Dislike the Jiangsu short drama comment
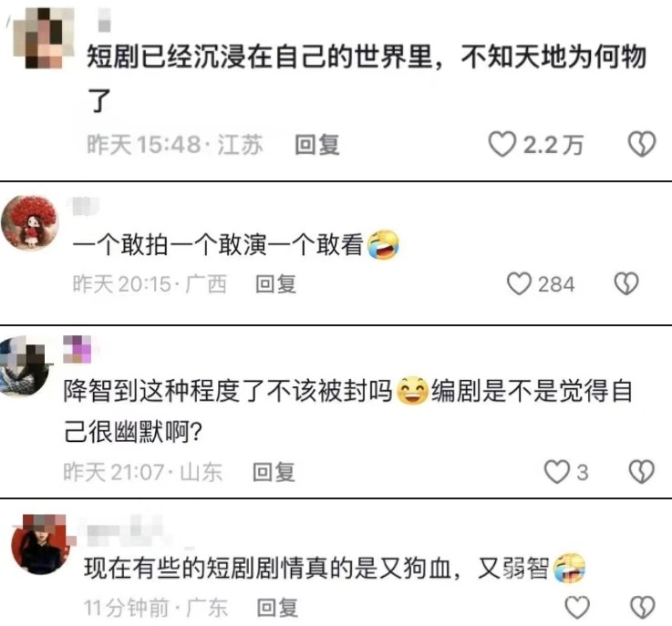 click(x=642, y=144)
